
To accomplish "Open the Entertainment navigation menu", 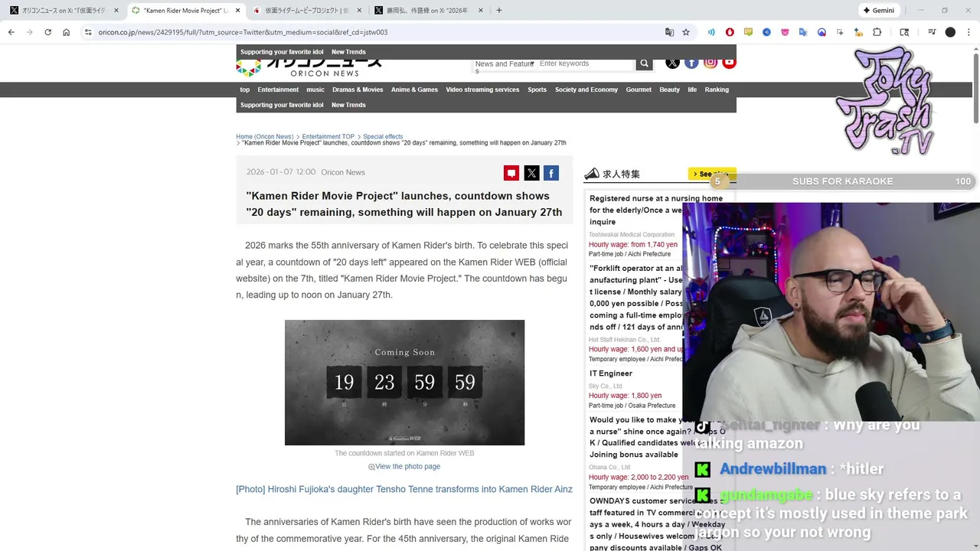I will (278, 90).
